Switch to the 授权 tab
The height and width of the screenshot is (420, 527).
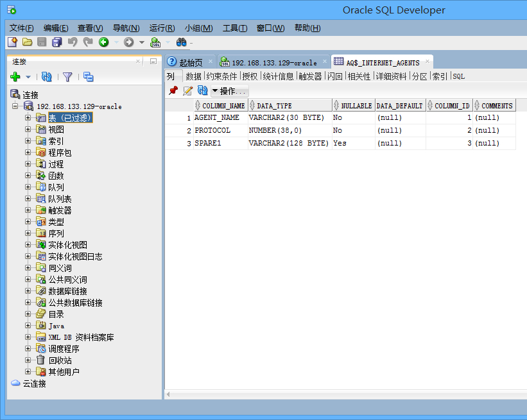pos(250,76)
